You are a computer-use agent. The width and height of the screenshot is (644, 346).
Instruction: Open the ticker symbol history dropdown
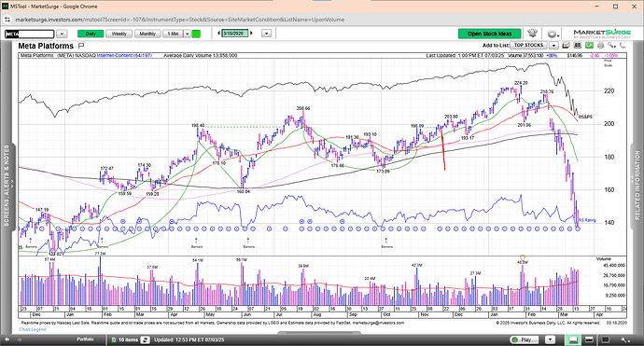coord(62,34)
